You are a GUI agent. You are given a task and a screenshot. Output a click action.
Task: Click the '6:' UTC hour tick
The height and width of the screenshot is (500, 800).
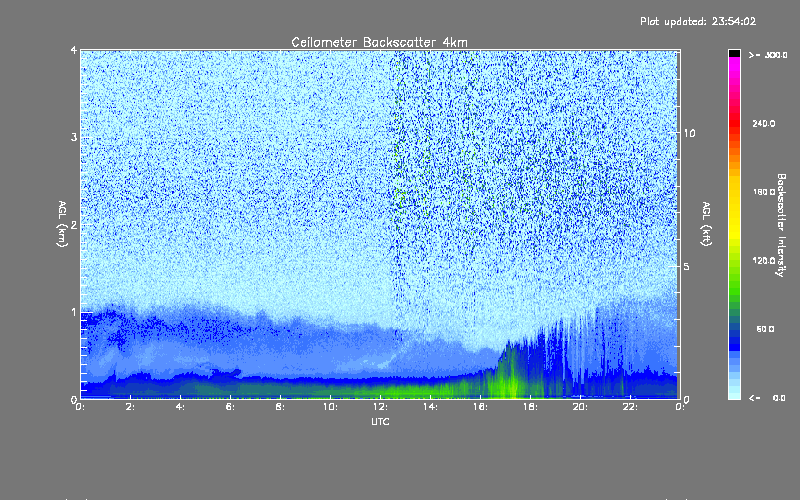pyautogui.click(x=231, y=407)
